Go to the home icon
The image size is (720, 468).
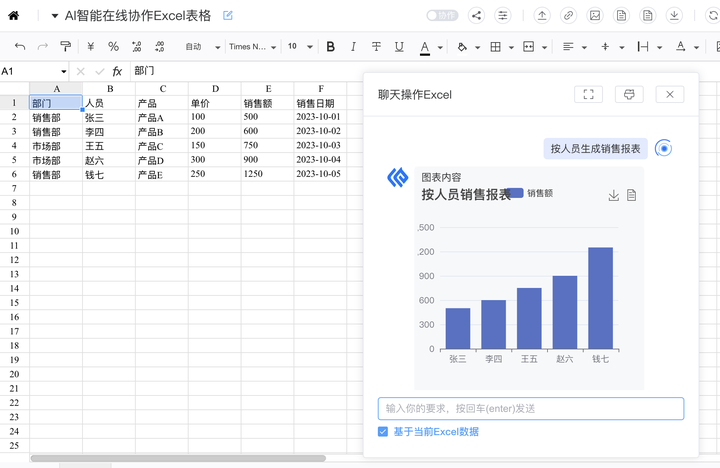coord(14,16)
